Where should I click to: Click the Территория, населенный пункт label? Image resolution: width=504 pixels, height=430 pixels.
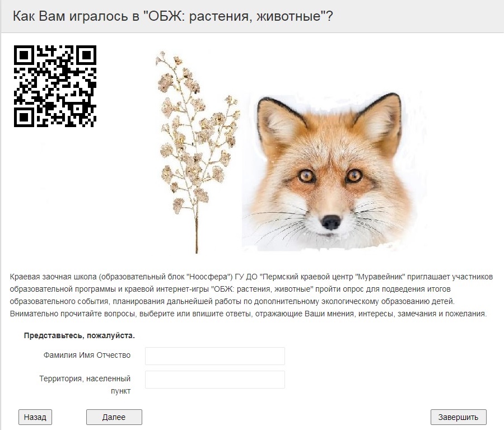point(85,385)
